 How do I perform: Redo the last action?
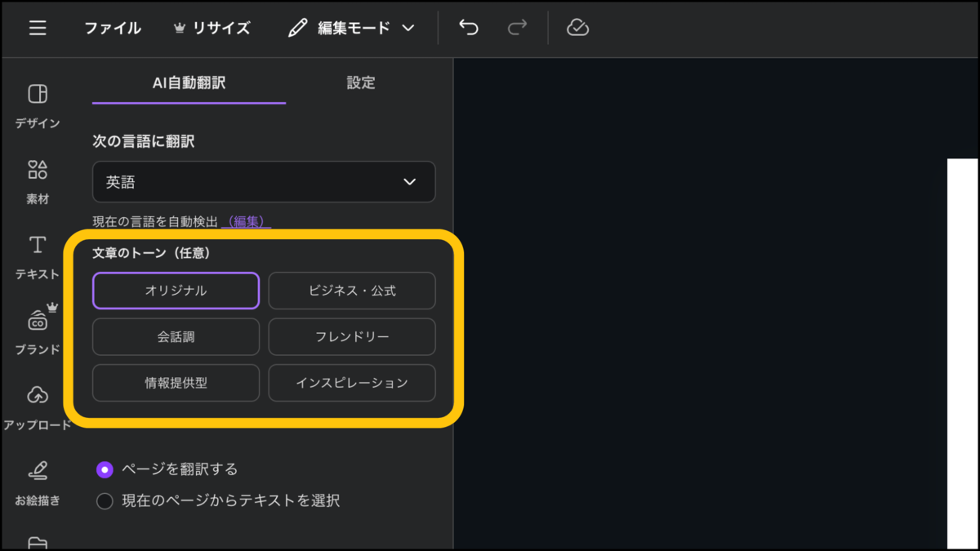[517, 28]
